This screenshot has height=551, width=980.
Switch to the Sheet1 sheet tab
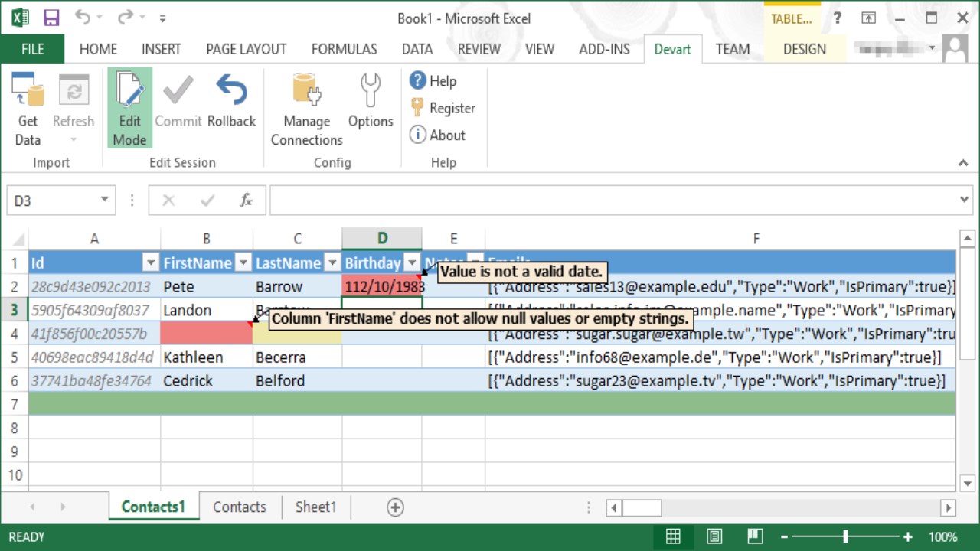pyautogui.click(x=315, y=507)
